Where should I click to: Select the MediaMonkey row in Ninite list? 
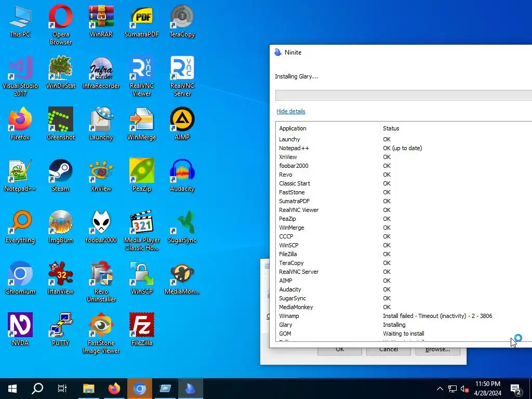(404, 307)
